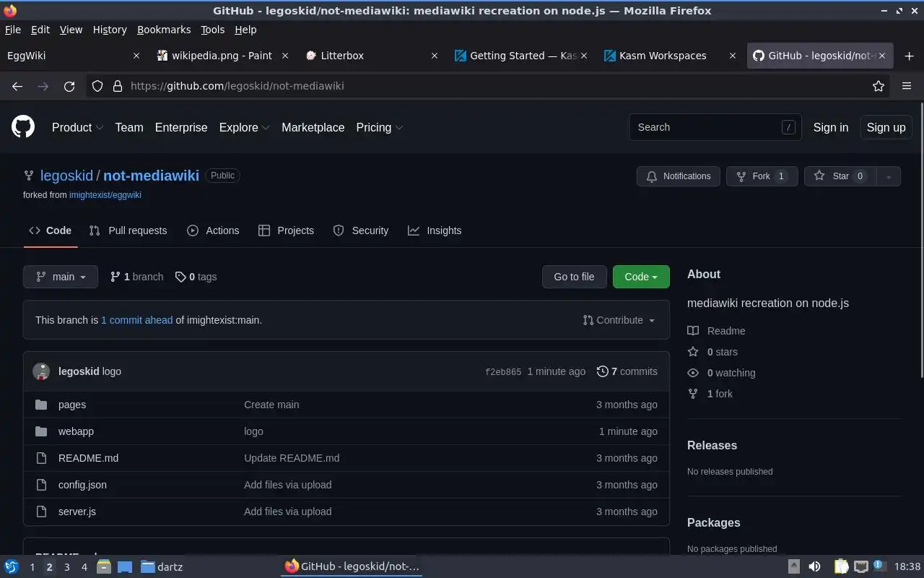Image resolution: width=924 pixels, height=578 pixels.
Task: Open the imightexist/eggwiki link
Action: click(x=105, y=195)
